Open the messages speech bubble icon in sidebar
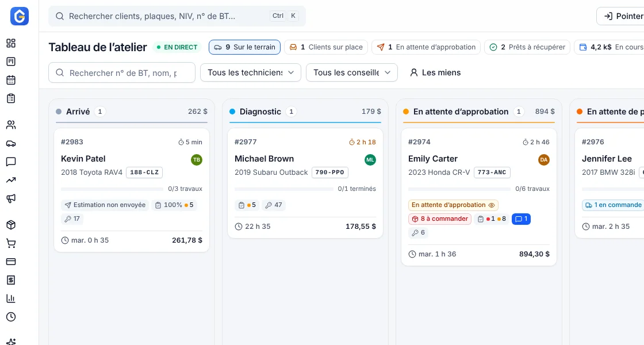This screenshot has width=644, height=345. pyautogui.click(x=11, y=162)
